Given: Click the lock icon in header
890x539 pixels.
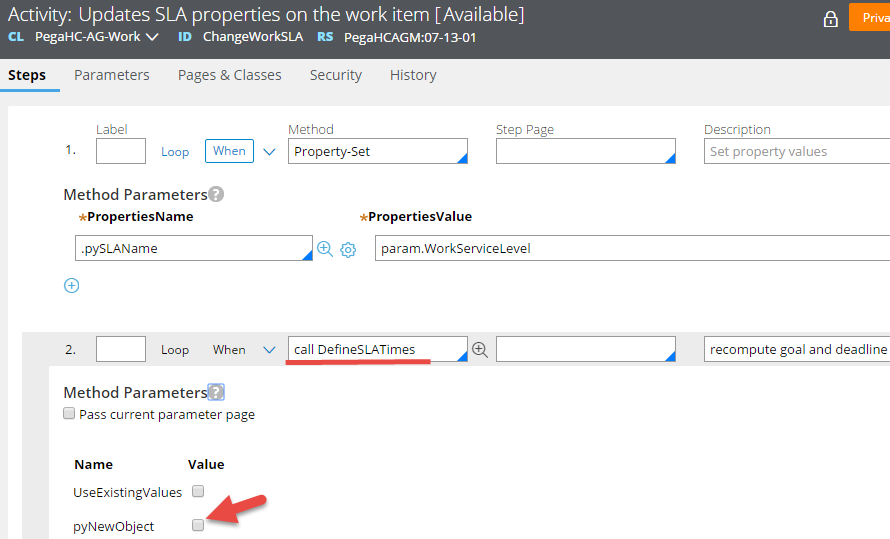Looking at the screenshot, I should point(830,19).
